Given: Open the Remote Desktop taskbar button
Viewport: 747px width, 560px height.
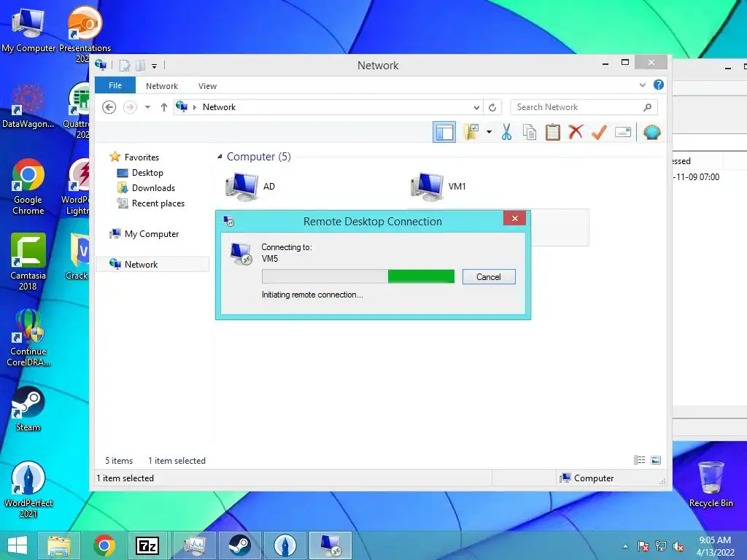Looking at the screenshot, I should point(330,545).
